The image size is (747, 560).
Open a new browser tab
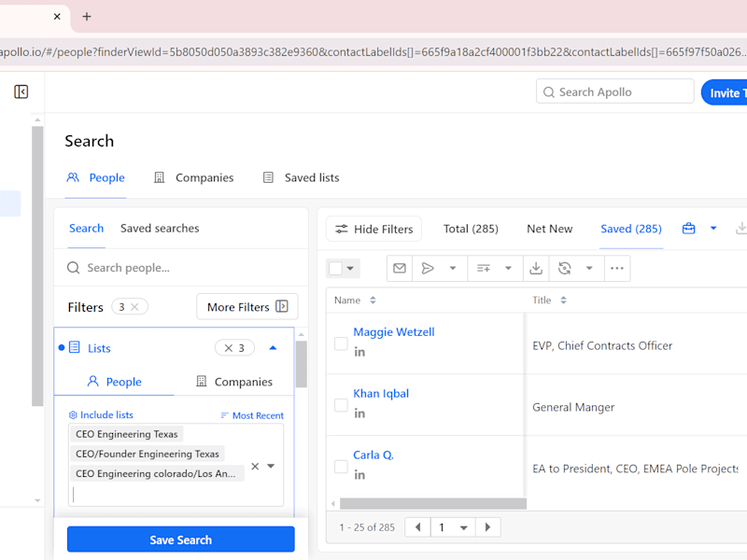86,17
